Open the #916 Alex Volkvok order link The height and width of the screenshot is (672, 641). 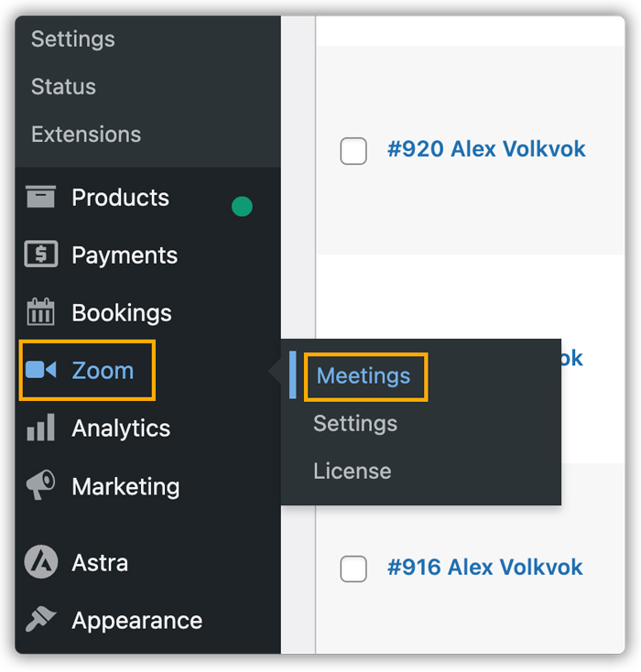click(x=484, y=568)
